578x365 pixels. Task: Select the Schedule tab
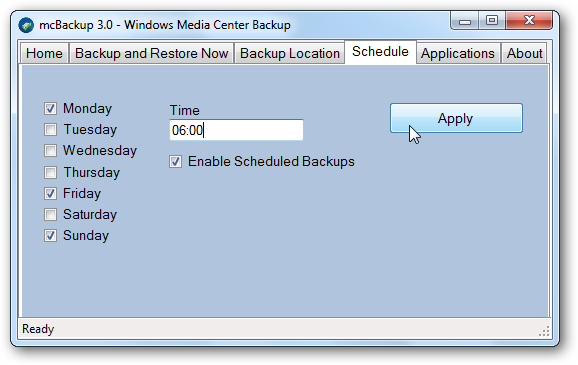point(380,52)
